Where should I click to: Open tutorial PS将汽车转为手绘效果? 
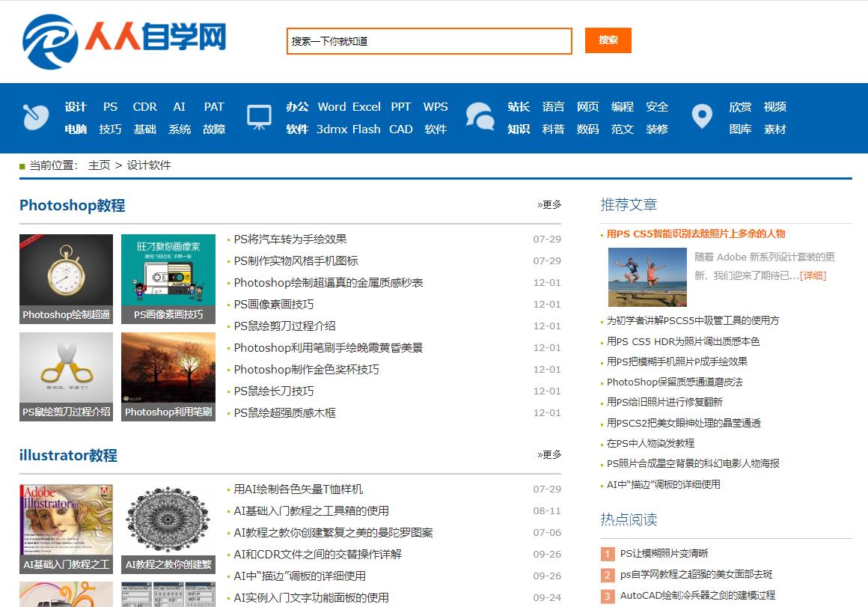(291, 238)
